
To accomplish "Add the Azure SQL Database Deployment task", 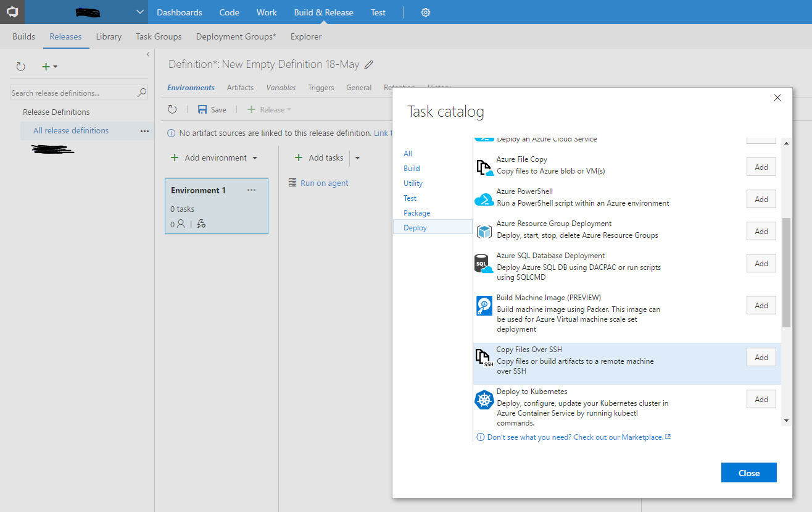I will pos(761,263).
